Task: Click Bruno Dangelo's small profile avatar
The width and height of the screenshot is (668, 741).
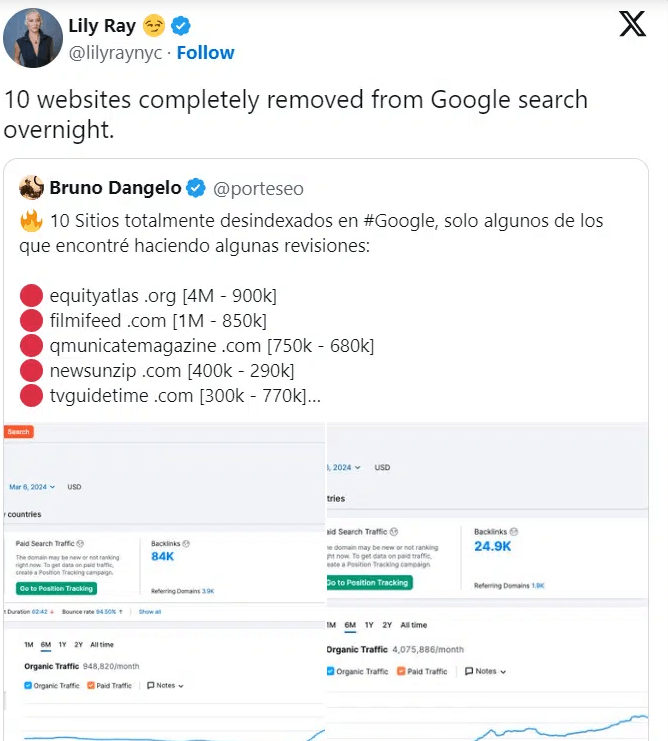Action: 31,187
